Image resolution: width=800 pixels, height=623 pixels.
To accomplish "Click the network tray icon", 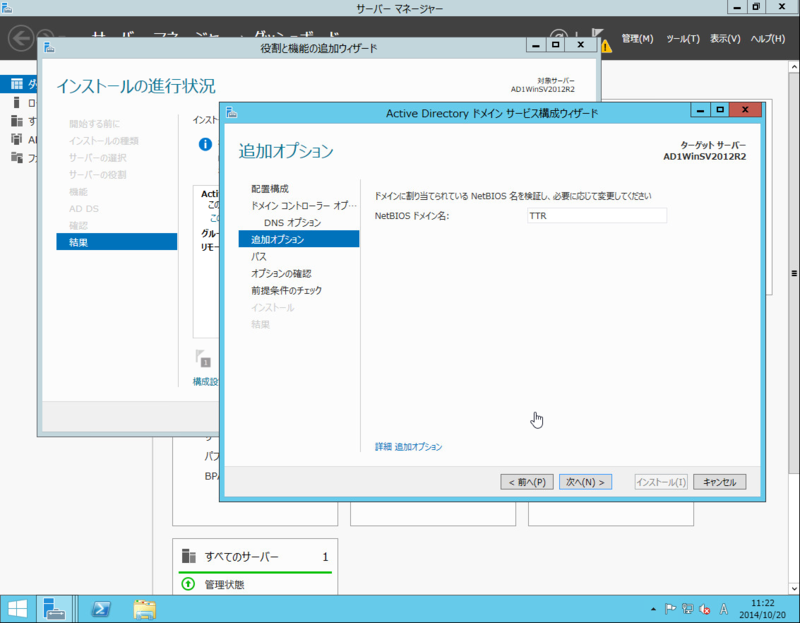I will coord(687,609).
